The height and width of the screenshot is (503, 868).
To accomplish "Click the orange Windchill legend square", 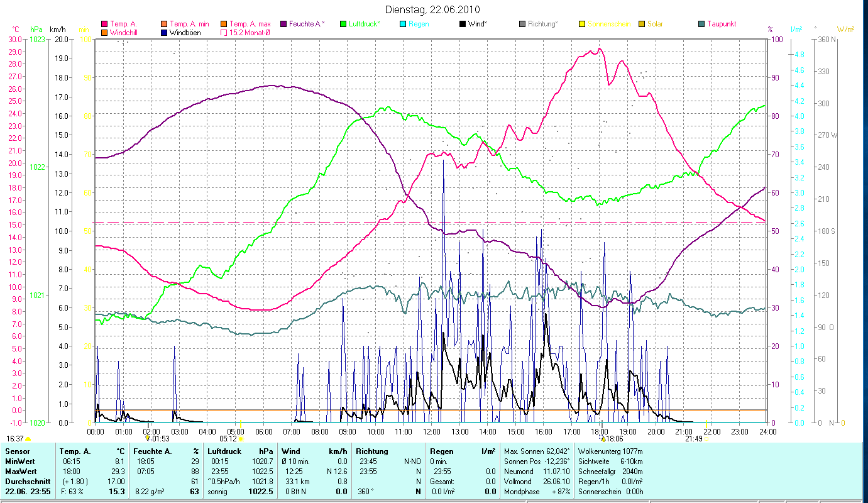I will [104, 32].
